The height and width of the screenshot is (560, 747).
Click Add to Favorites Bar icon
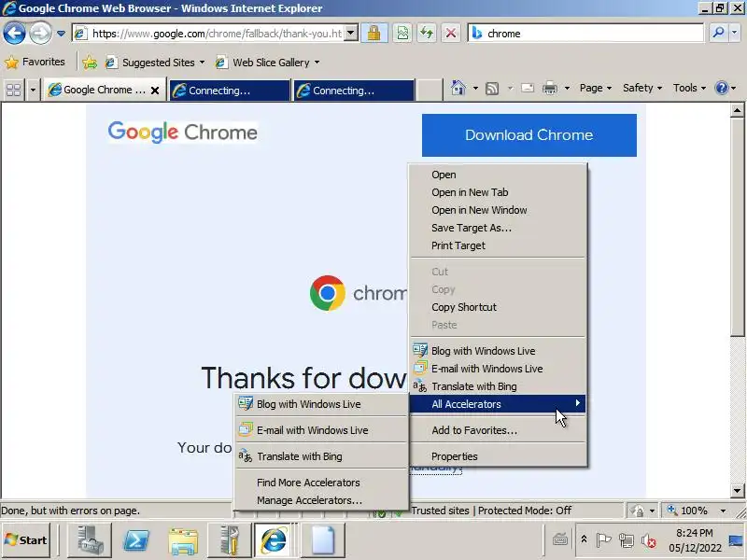tap(90, 63)
